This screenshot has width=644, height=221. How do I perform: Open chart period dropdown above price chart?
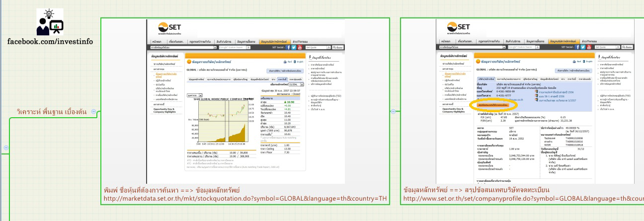pos(195,95)
